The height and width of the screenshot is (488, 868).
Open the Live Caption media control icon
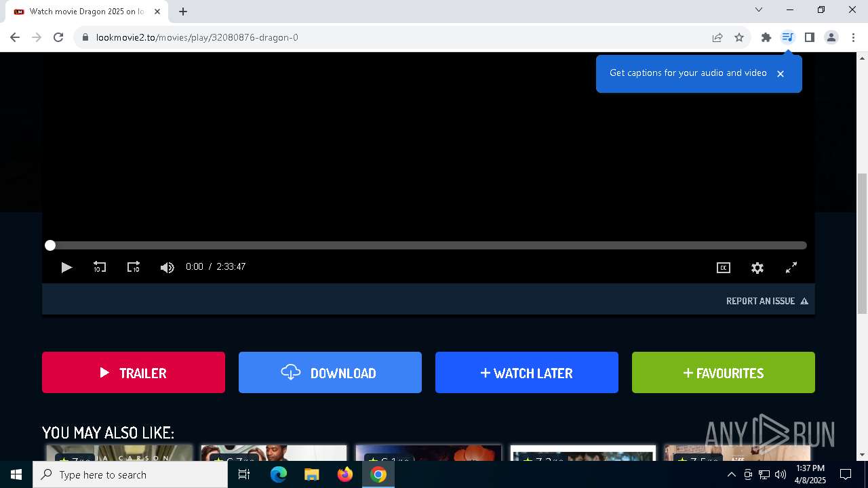[787, 37]
